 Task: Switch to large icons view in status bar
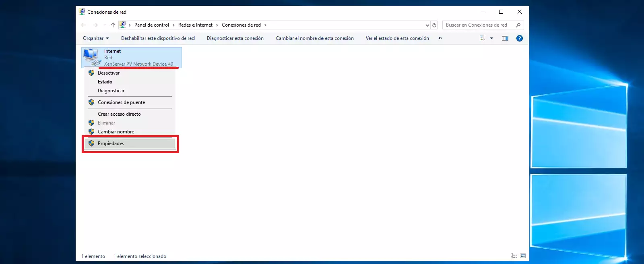(523, 256)
